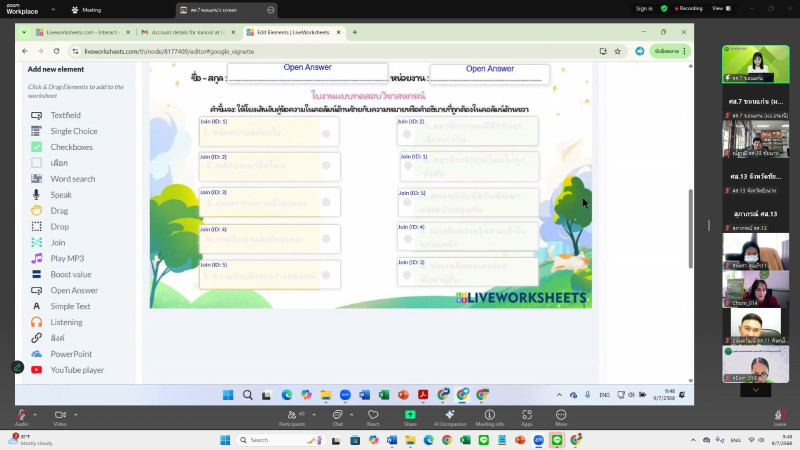Select first Open Answer field
Viewport: 800px width, 450px height.
click(307, 72)
